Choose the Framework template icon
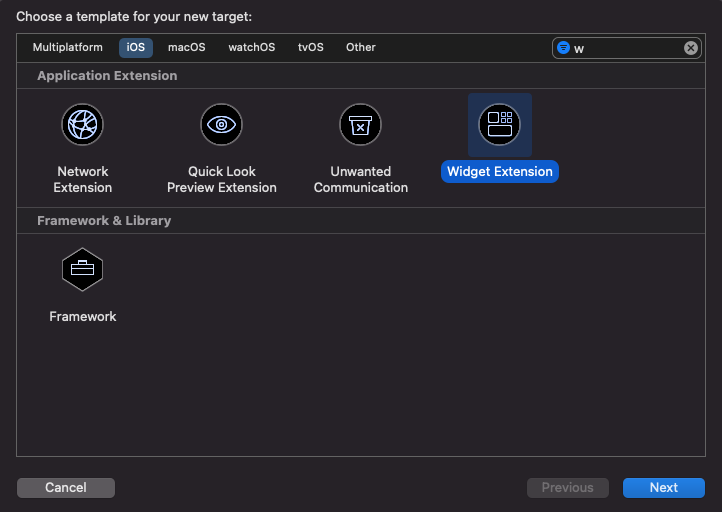The height and width of the screenshot is (512, 722). (83, 270)
